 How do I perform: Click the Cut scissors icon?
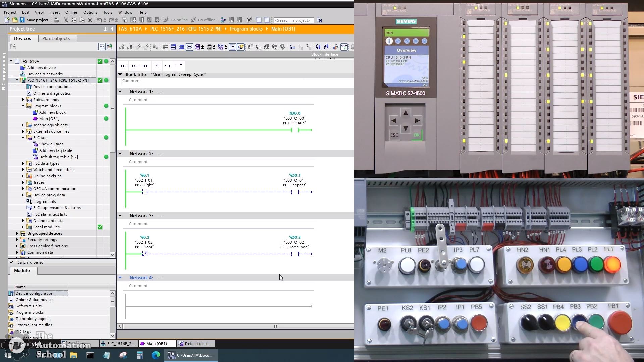(66, 20)
